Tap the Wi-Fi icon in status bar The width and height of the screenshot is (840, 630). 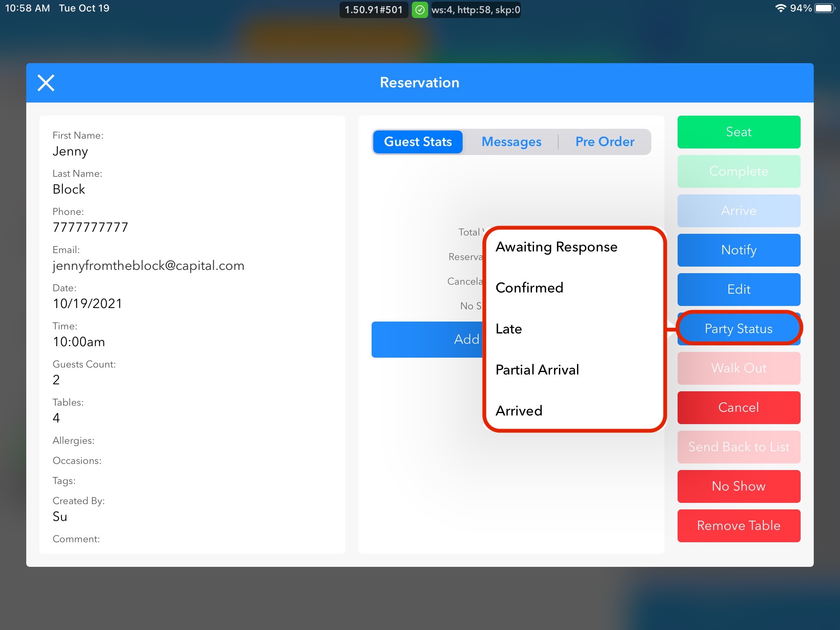coord(780,8)
